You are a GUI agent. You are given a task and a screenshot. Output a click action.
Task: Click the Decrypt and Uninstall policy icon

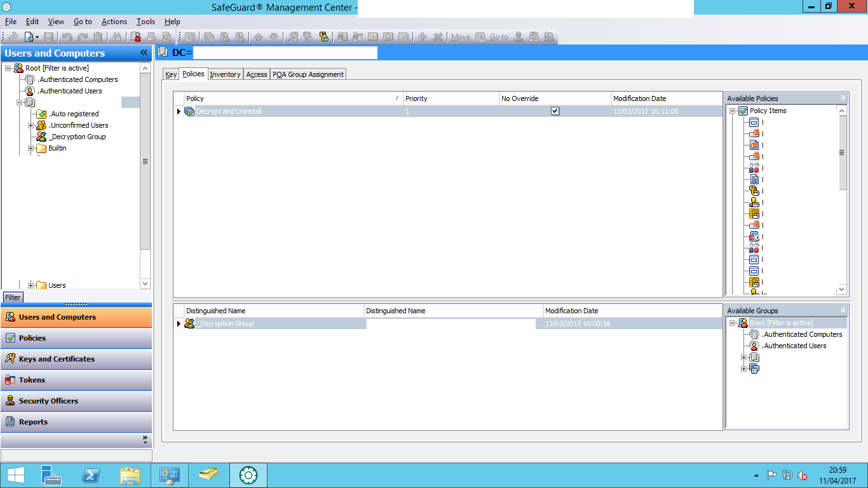[x=189, y=111]
